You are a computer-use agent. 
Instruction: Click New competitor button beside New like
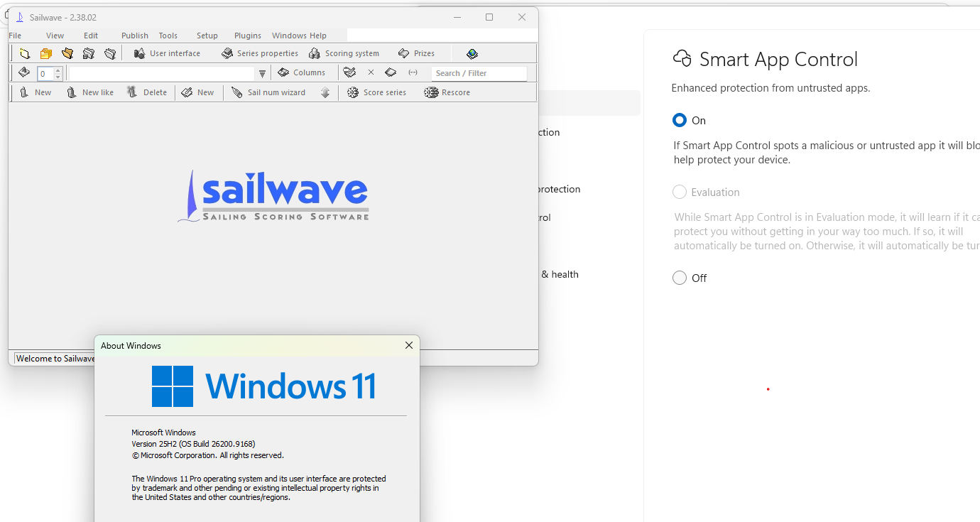pos(35,92)
